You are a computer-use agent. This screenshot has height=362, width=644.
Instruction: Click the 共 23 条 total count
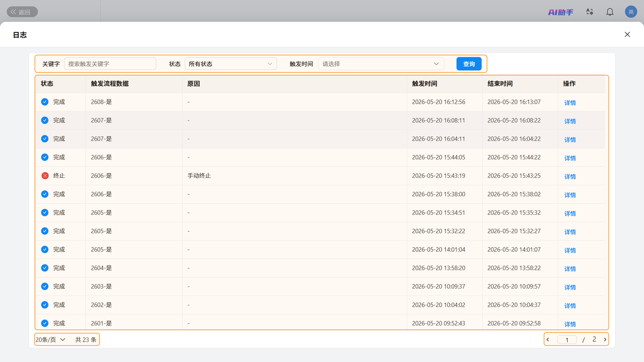coord(86,340)
